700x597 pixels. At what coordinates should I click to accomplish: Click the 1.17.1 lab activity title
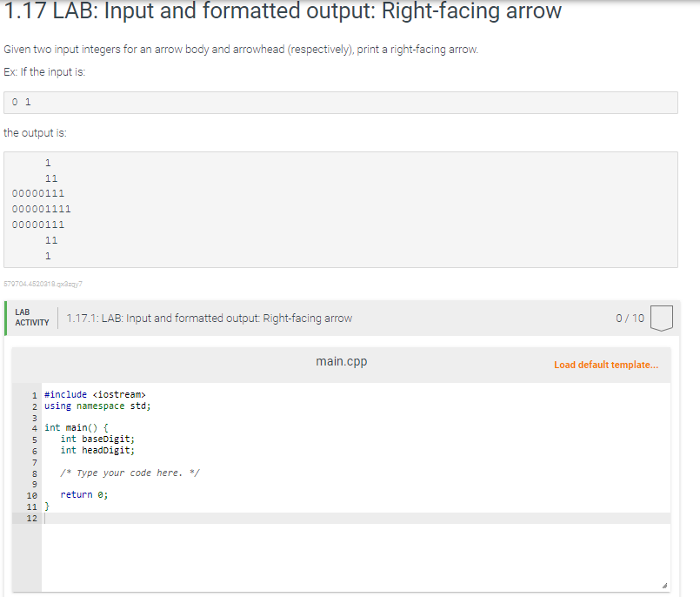tap(209, 318)
